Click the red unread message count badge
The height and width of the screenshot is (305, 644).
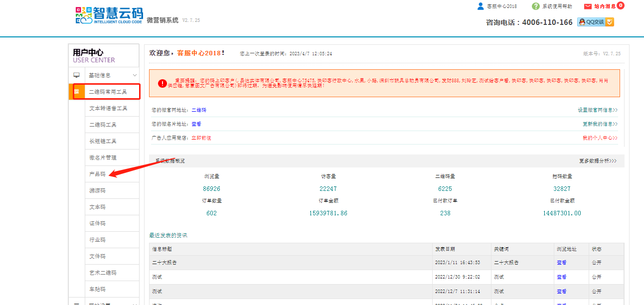coord(620,5)
